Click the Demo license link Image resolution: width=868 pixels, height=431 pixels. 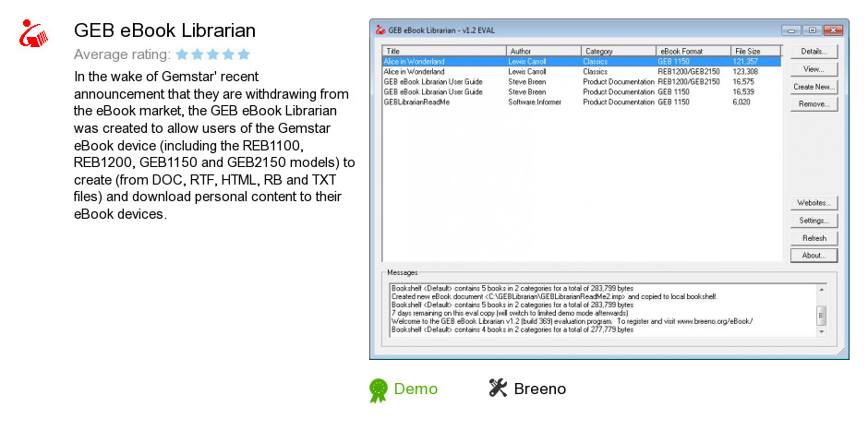pos(416,389)
